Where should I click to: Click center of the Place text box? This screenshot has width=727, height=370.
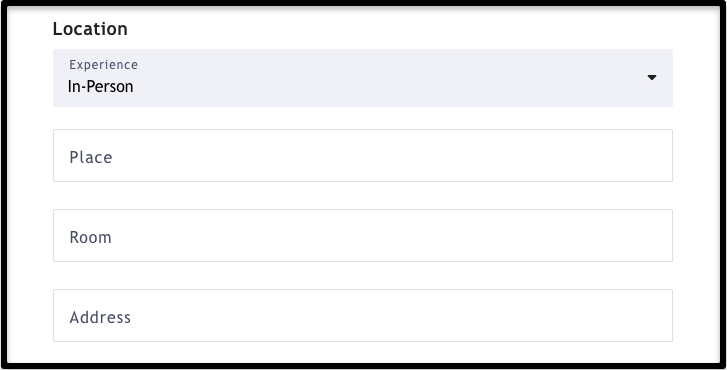[x=363, y=156]
